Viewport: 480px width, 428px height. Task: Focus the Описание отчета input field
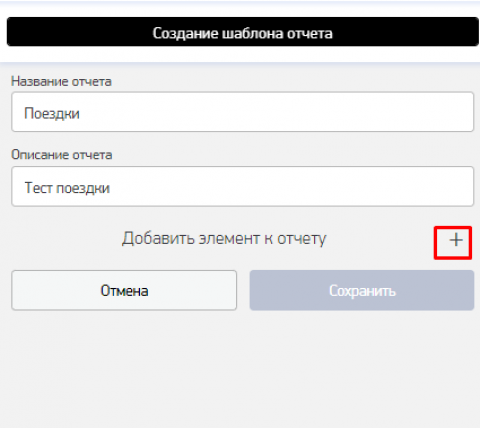click(x=242, y=186)
